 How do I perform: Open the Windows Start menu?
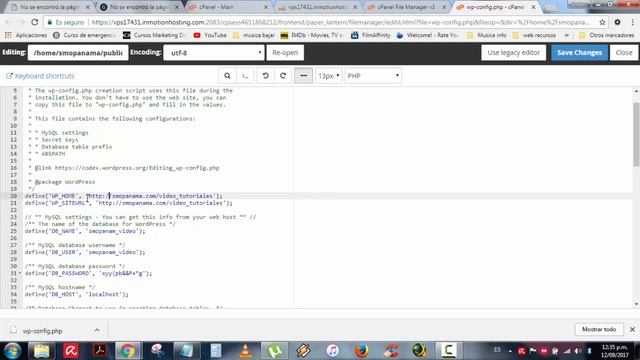(x=13, y=351)
